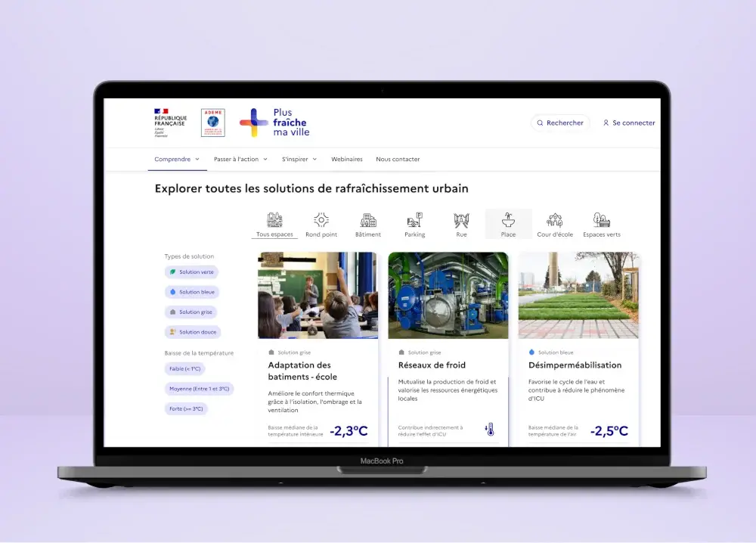Open the Réseaux de froid card thumbnail

448,295
